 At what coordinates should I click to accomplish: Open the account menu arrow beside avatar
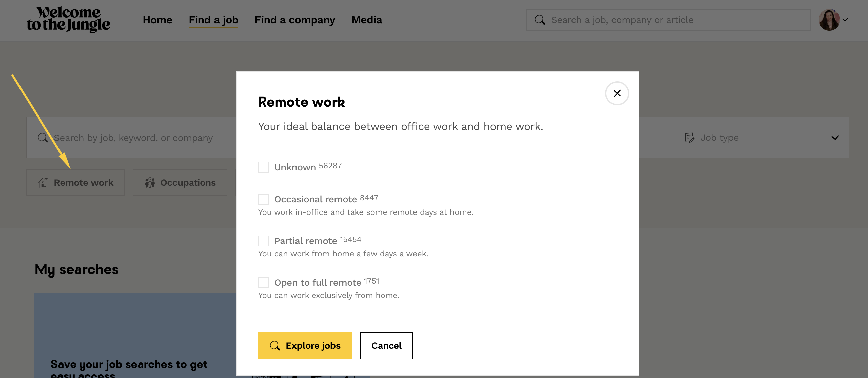pyautogui.click(x=845, y=20)
